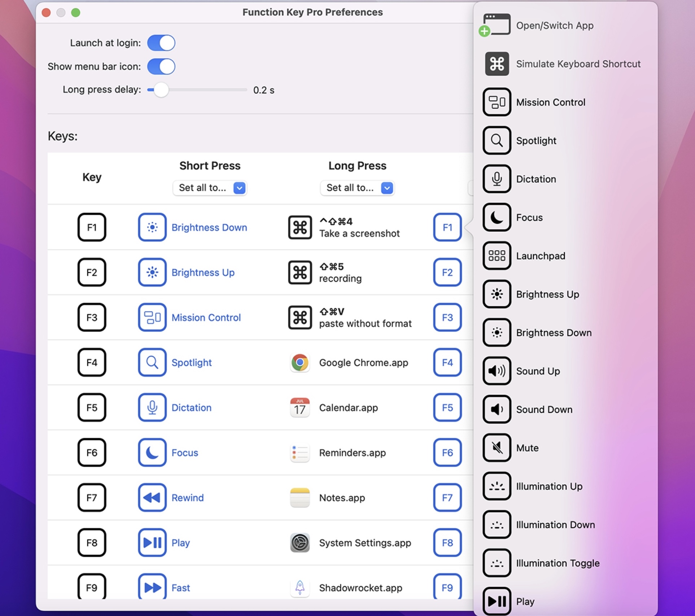Pick Dictation from the action popup list
The width and height of the screenshot is (695, 616).
coord(536,179)
